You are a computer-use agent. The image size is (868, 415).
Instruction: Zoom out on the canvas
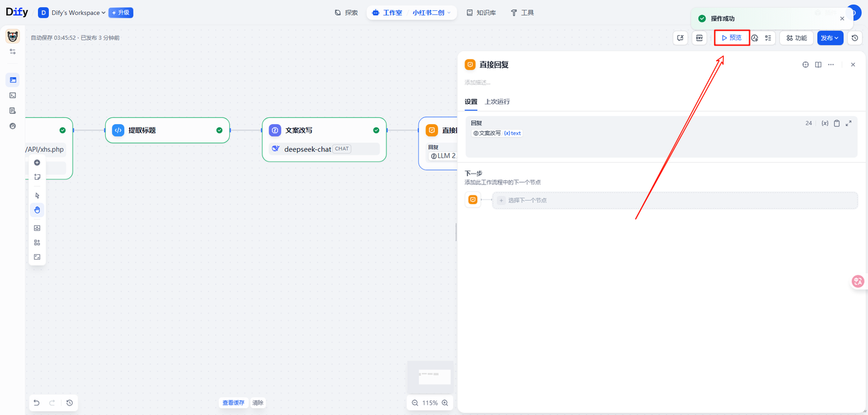(x=415, y=403)
